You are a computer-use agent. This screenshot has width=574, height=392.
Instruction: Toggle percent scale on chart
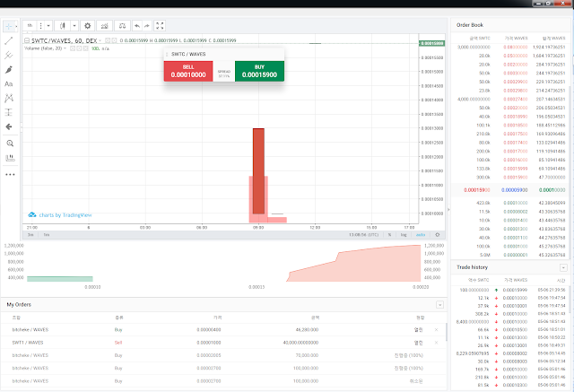click(389, 235)
